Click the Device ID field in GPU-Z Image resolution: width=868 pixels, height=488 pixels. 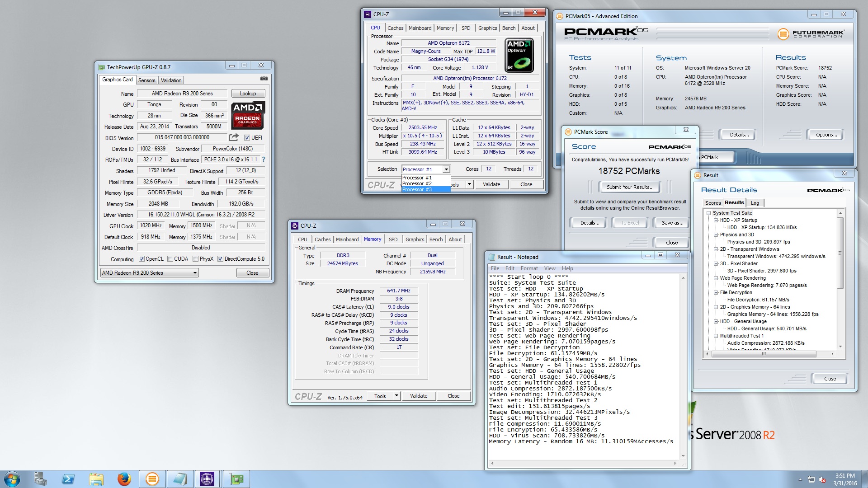153,149
